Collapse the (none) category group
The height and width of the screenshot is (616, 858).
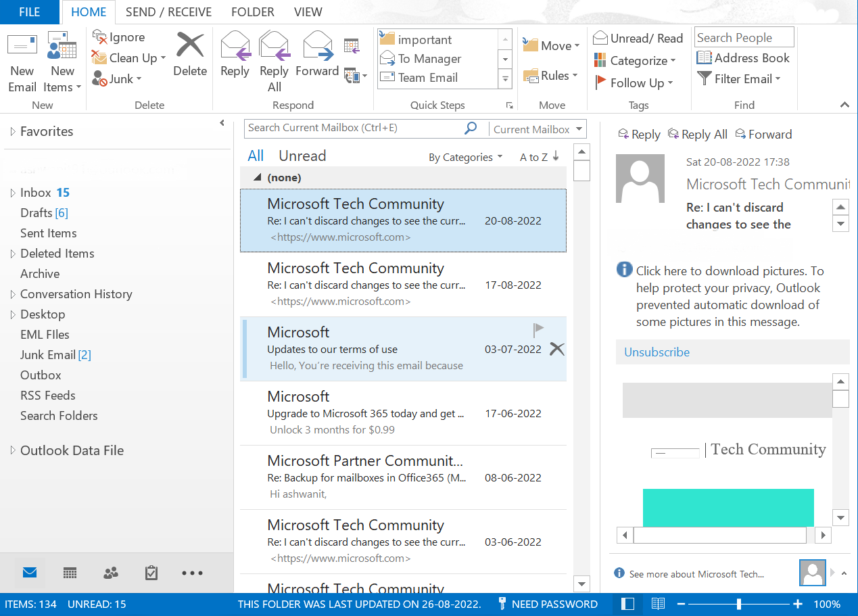tap(257, 178)
